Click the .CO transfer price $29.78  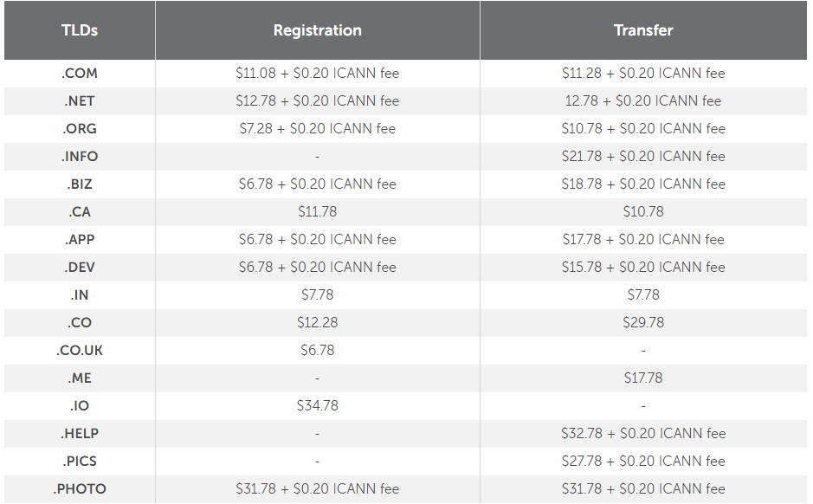pyautogui.click(x=643, y=323)
